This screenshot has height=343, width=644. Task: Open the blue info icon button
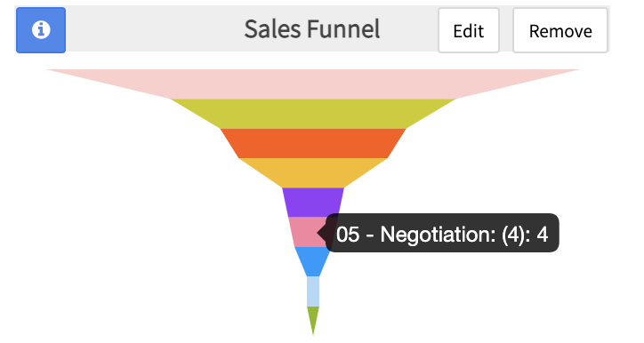[x=41, y=30]
